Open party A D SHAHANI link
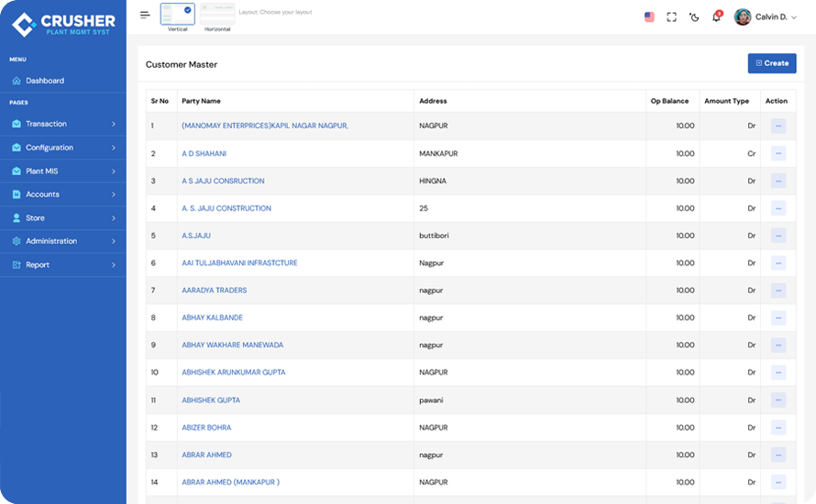The width and height of the screenshot is (816, 504). coord(204,153)
